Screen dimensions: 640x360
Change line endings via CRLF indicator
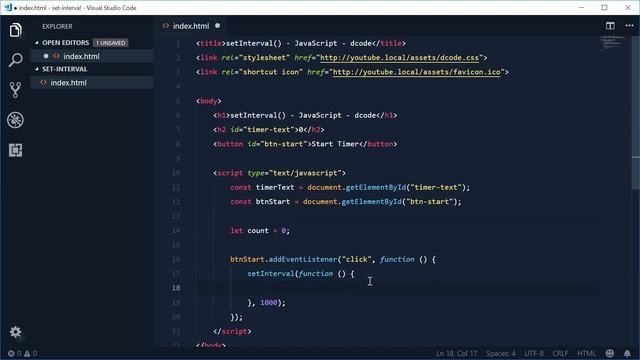[x=560, y=353]
